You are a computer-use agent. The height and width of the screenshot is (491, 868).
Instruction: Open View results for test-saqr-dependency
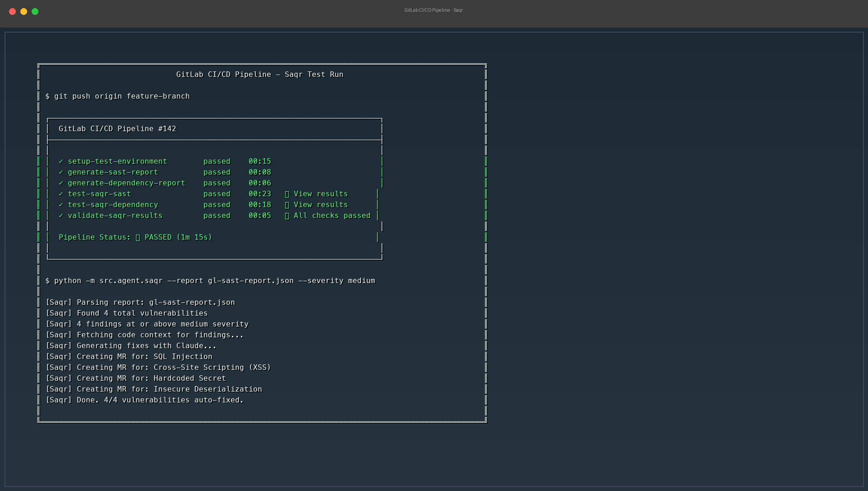point(320,205)
